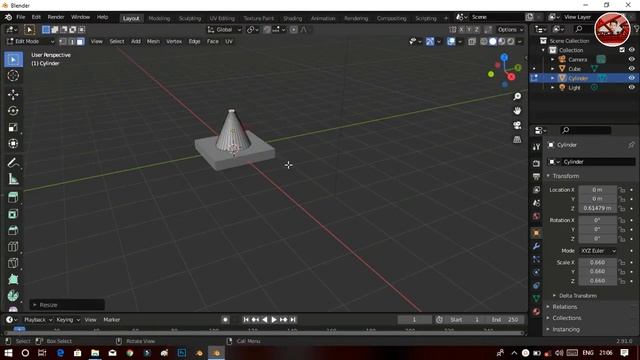The height and width of the screenshot is (360, 640).
Task: Hide the Camera in viewport
Action: [x=631, y=59]
